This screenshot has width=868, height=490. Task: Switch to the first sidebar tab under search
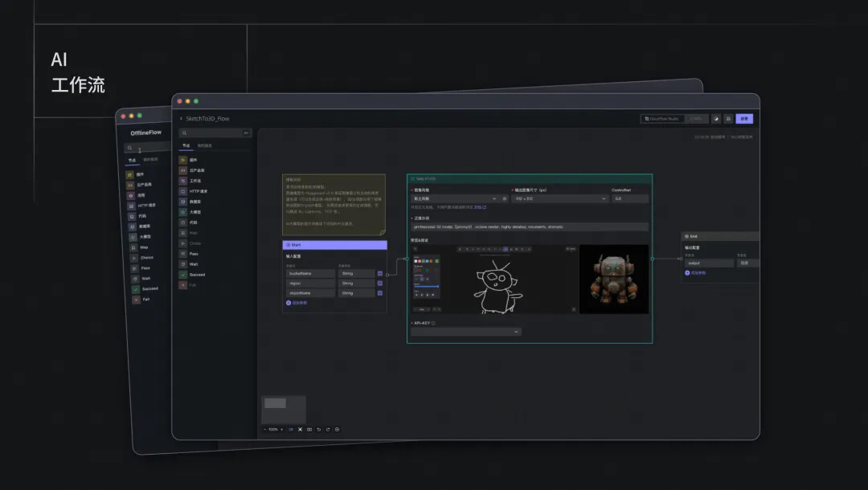pyautogui.click(x=186, y=145)
